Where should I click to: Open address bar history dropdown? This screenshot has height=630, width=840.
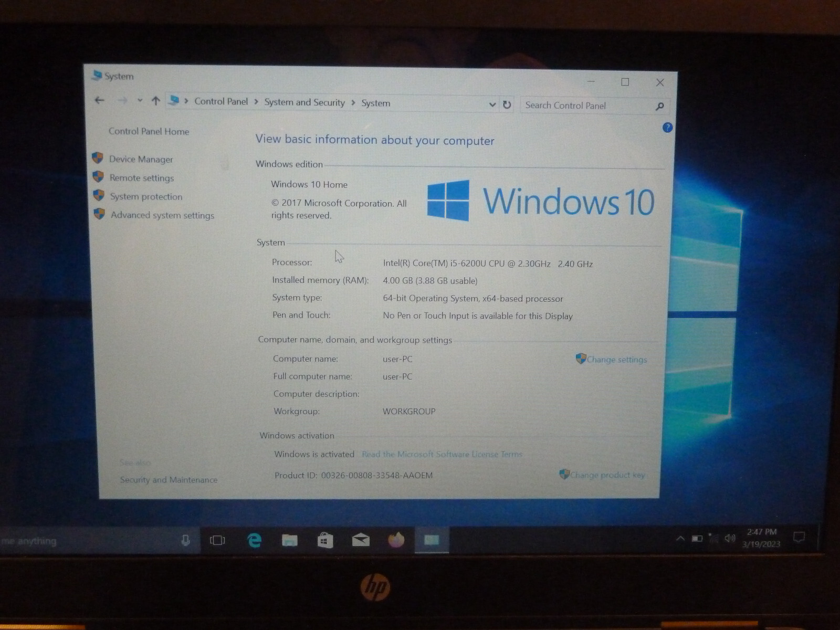[x=492, y=104]
